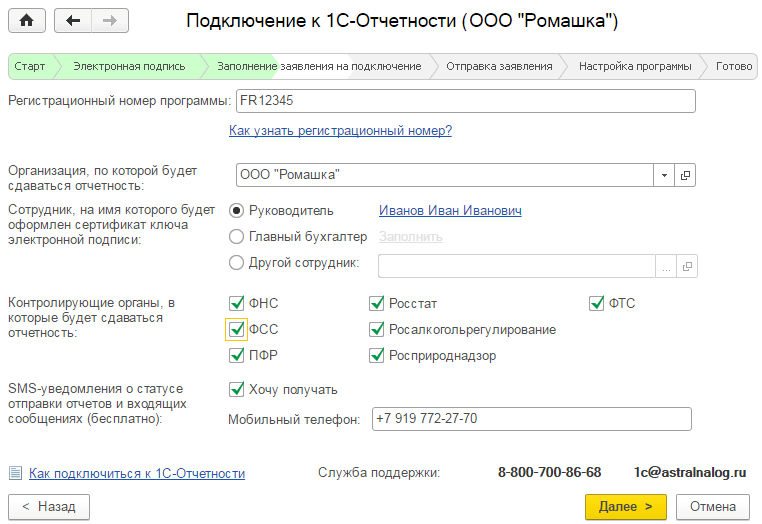Go back with the left arrow icon
This screenshot has width=762, height=524.
coord(73,21)
